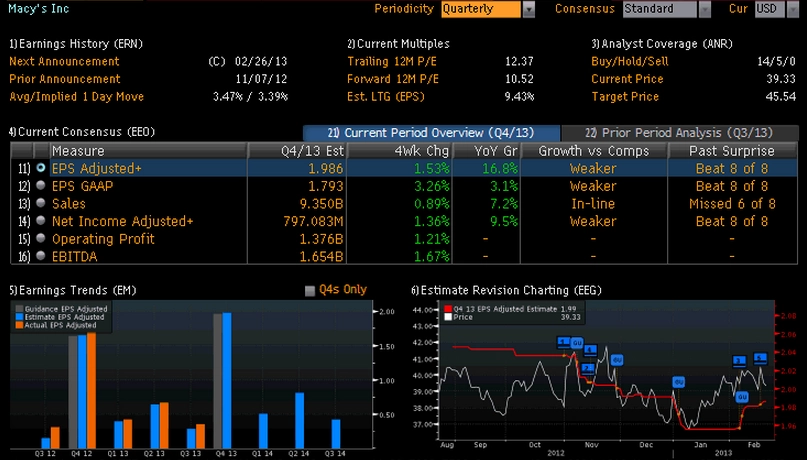The height and width of the screenshot is (460, 807).
Task: Click chart event marker 1
Action: coord(564,342)
